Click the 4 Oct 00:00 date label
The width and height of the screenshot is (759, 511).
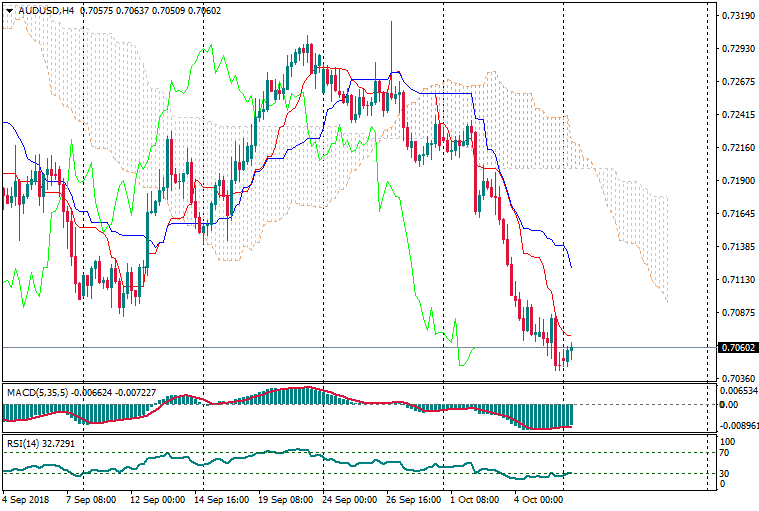point(538,498)
